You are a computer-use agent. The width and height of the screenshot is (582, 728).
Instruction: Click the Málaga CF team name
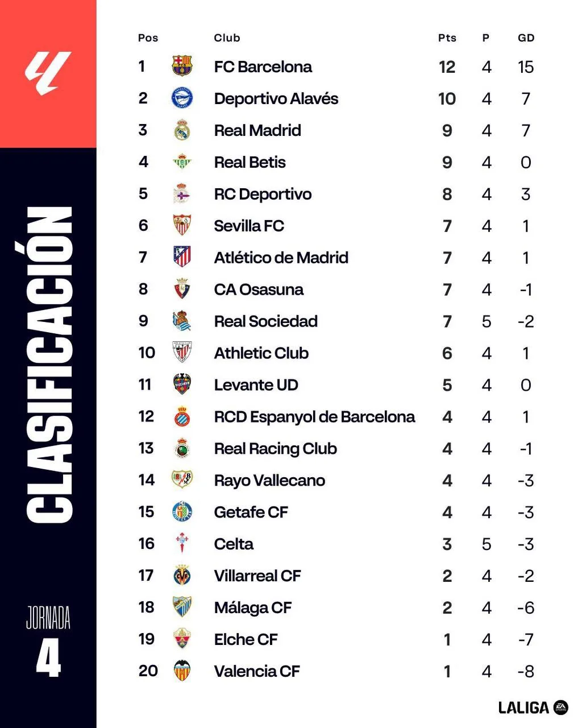point(252,608)
